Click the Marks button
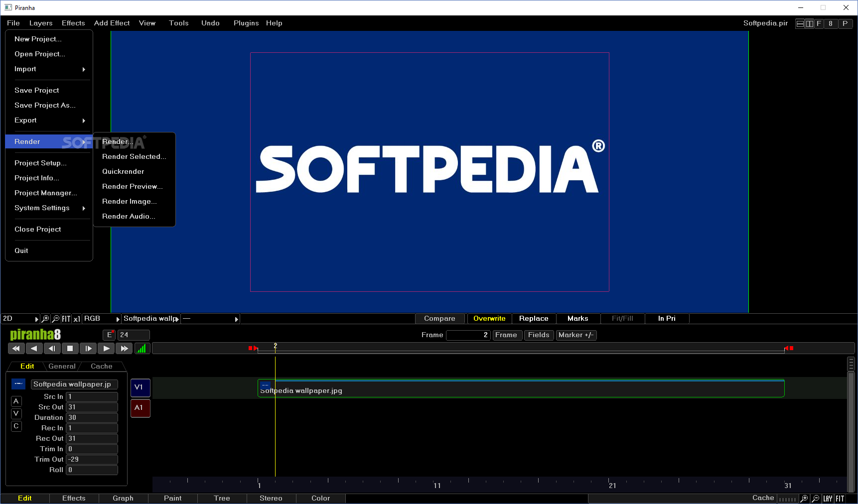The width and height of the screenshot is (858, 504). tap(578, 319)
